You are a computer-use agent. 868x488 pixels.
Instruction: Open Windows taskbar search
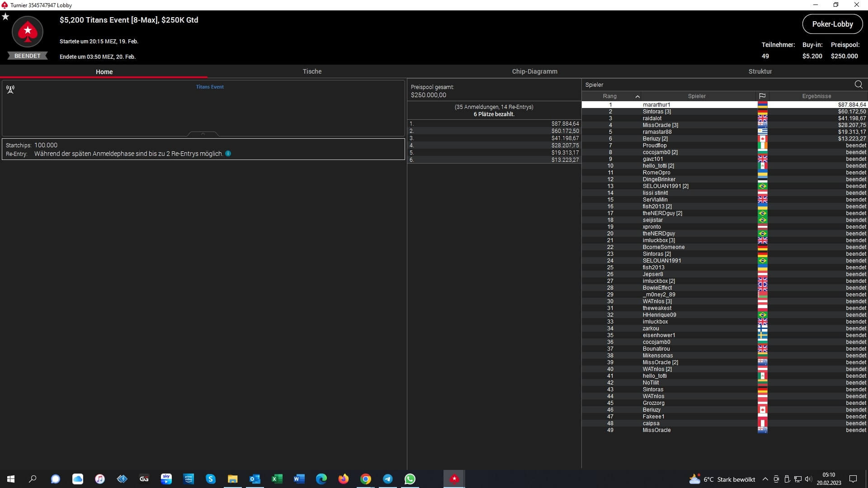coord(33,479)
